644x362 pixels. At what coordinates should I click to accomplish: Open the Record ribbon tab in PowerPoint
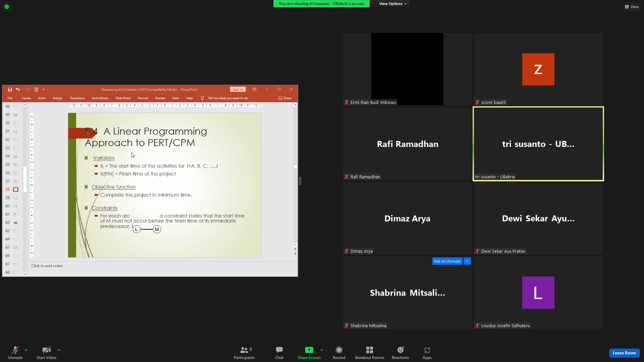(143, 98)
